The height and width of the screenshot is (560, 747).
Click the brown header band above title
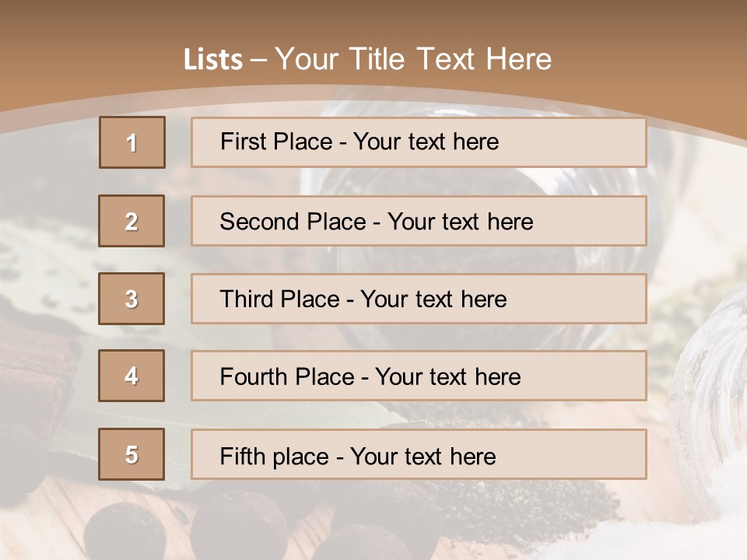tap(373, 19)
